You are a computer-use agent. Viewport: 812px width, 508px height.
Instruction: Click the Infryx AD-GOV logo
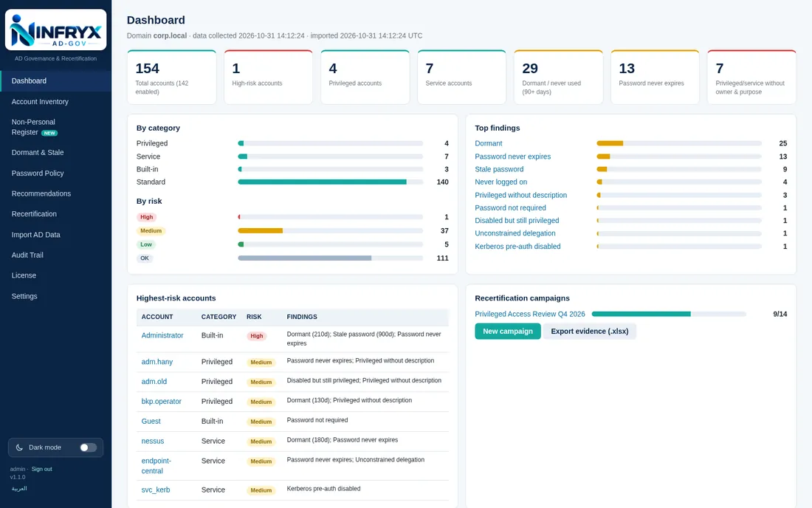coord(56,30)
